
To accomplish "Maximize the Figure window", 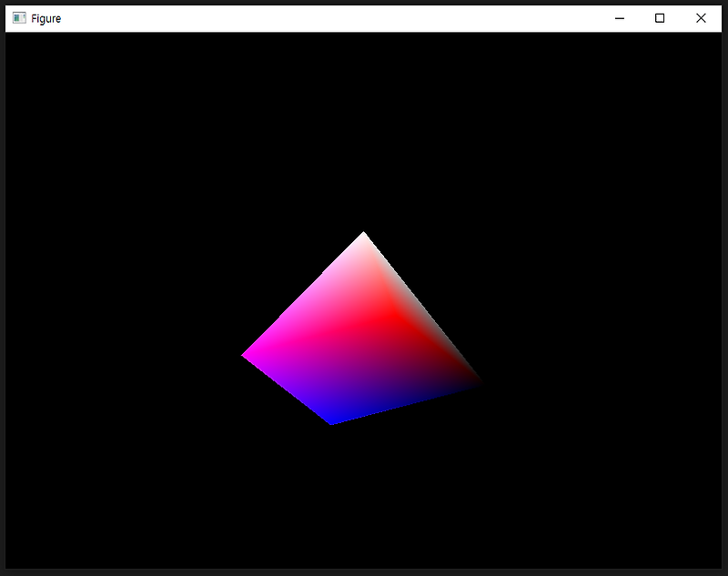I will pyautogui.click(x=661, y=17).
